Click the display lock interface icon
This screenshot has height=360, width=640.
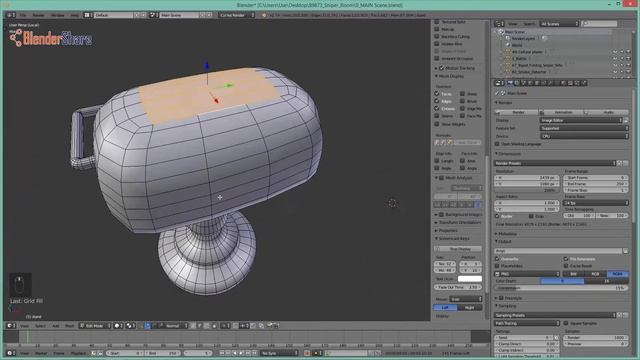(x=626, y=120)
